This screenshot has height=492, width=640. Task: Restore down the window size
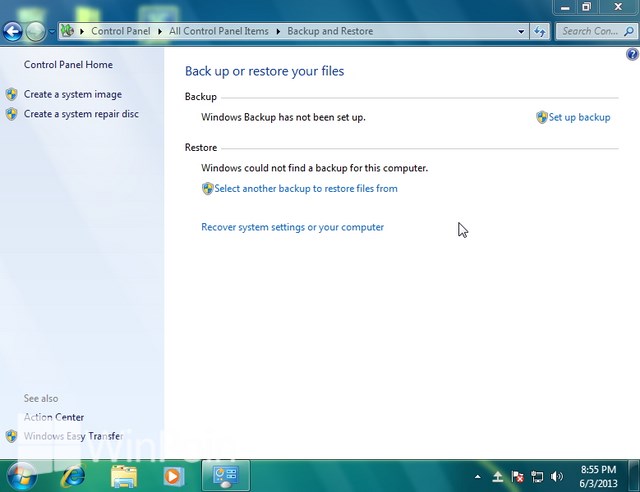(x=587, y=7)
